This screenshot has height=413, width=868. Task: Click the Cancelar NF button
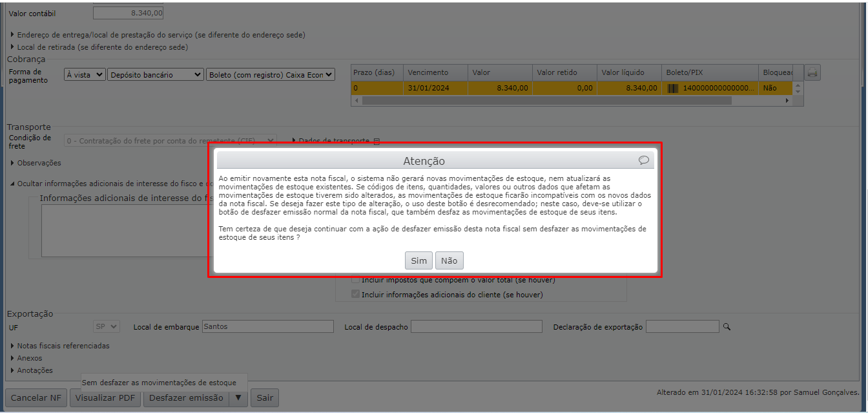(x=36, y=397)
